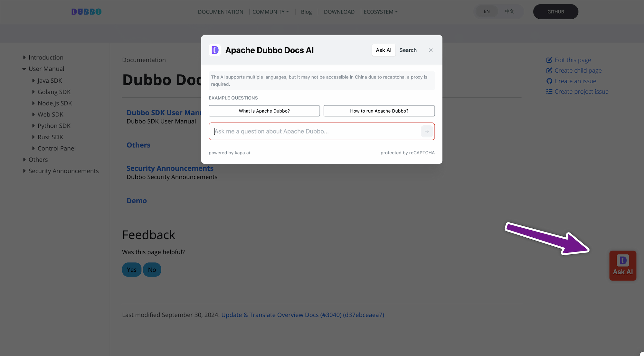
Task: Click the Docs AI dialog logo icon
Action: (x=215, y=50)
